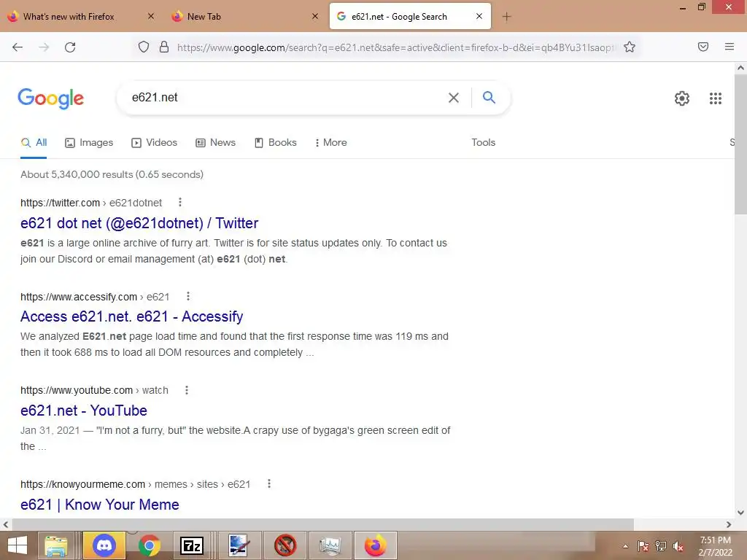Click the knowyourmeme.com URL breadcrumb
Screen dimensions: 747x560
135,484
